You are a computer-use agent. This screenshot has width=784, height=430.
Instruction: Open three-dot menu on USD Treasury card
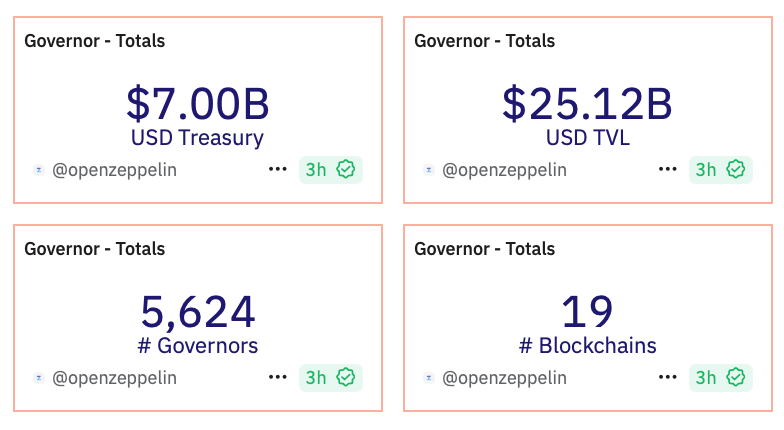coord(278,170)
